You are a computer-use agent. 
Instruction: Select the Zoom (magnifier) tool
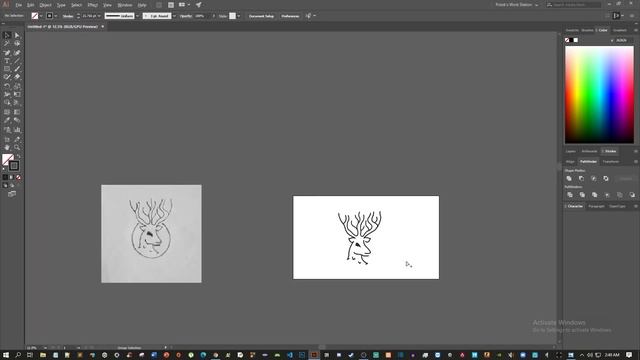pyautogui.click(x=17, y=147)
